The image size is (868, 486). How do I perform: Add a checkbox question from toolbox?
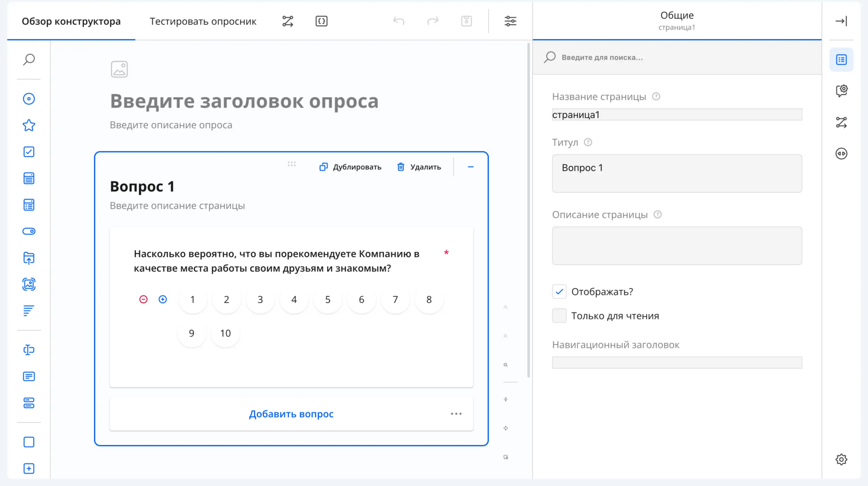click(x=29, y=152)
